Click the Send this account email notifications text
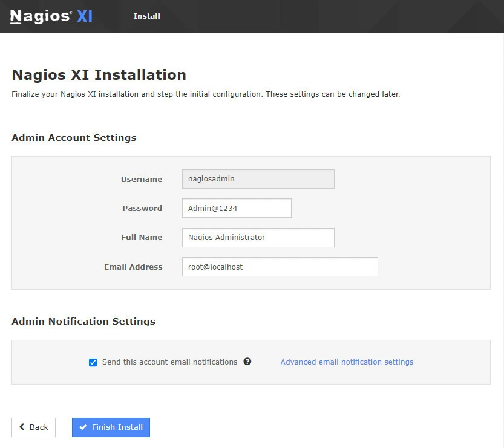 point(169,362)
